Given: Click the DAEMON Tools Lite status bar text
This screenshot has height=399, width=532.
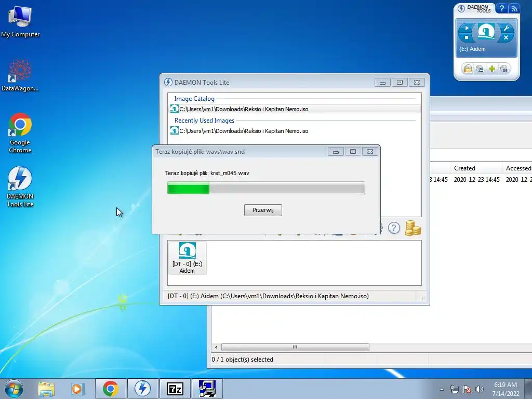Looking at the screenshot, I should point(268,296).
